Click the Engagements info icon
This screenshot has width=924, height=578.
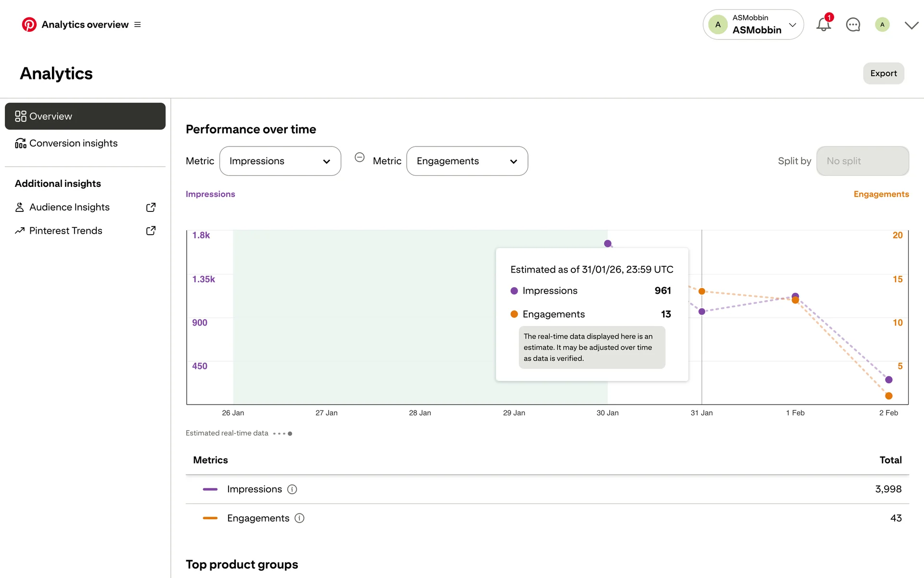tap(299, 518)
